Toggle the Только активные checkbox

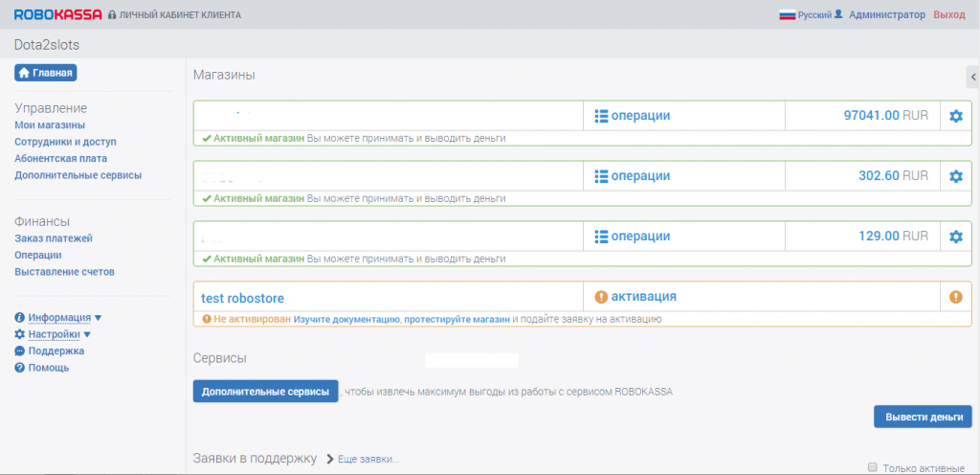click(x=873, y=467)
